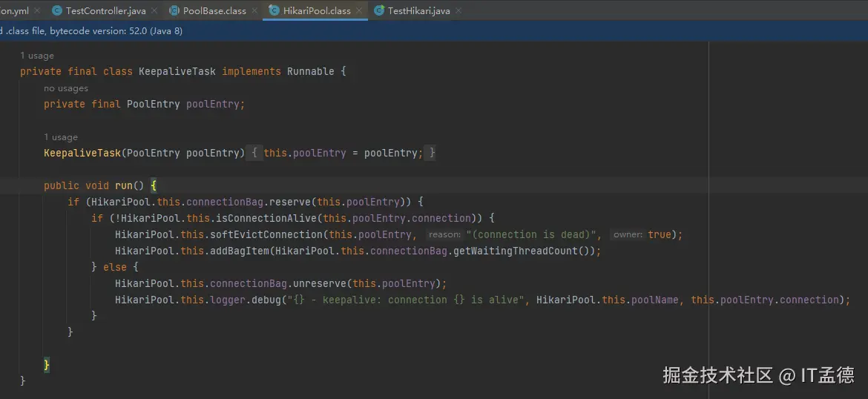Image resolution: width=868 pixels, height=399 pixels.
Task: Switch to the PoolBase.class tab
Action: tap(214, 10)
